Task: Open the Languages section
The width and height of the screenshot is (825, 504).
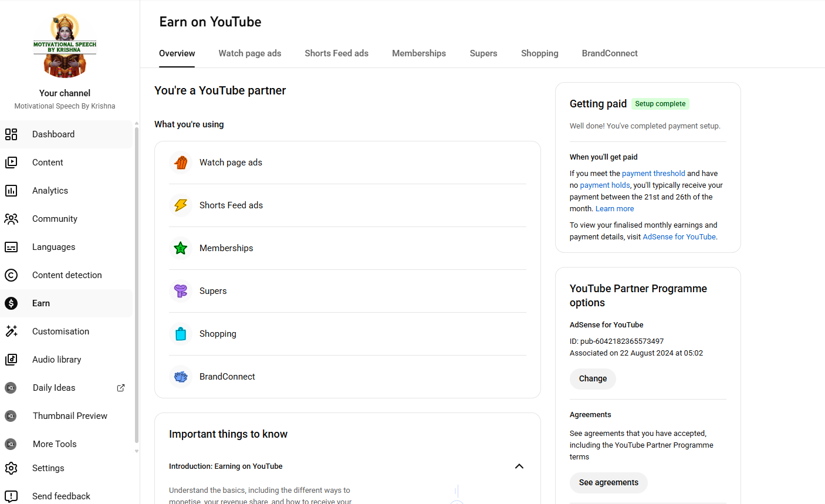Action: click(x=55, y=246)
